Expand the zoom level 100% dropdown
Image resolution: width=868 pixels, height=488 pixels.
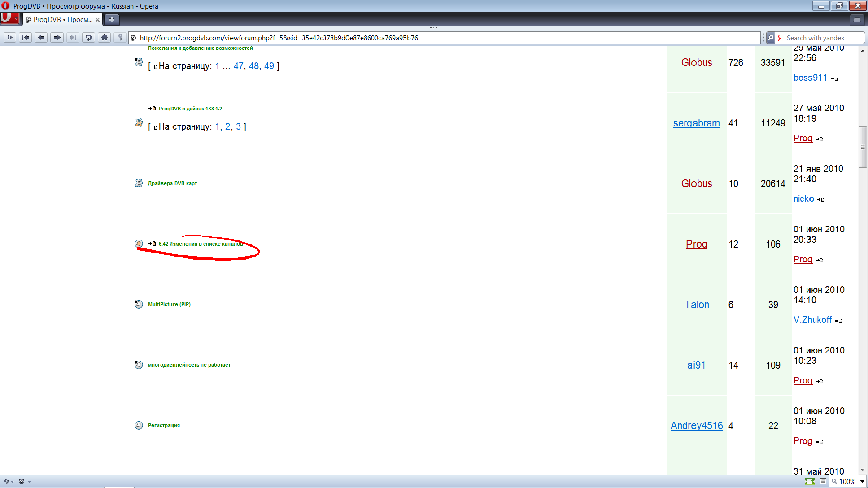point(862,481)
